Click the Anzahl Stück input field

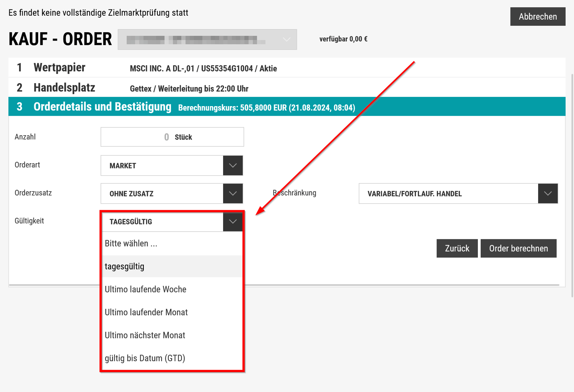[172, 137]
